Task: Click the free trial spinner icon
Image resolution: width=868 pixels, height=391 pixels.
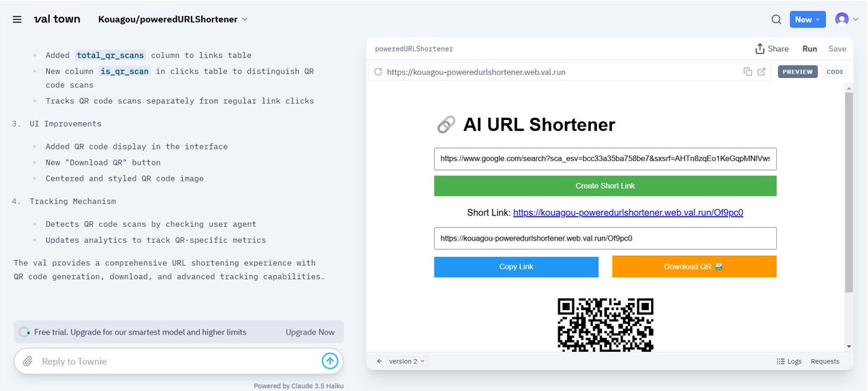Action: pyautogui.click(x=25, y=332)
